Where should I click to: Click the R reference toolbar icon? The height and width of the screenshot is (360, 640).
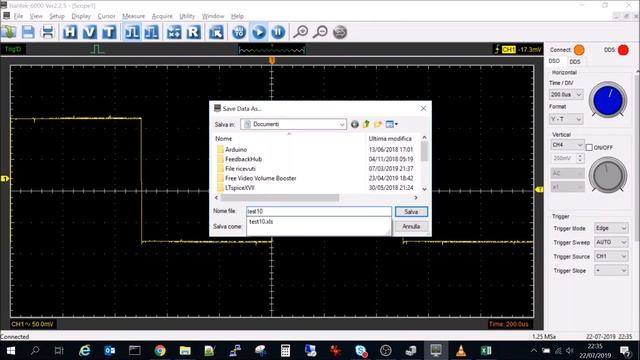(x=194, y=32)
